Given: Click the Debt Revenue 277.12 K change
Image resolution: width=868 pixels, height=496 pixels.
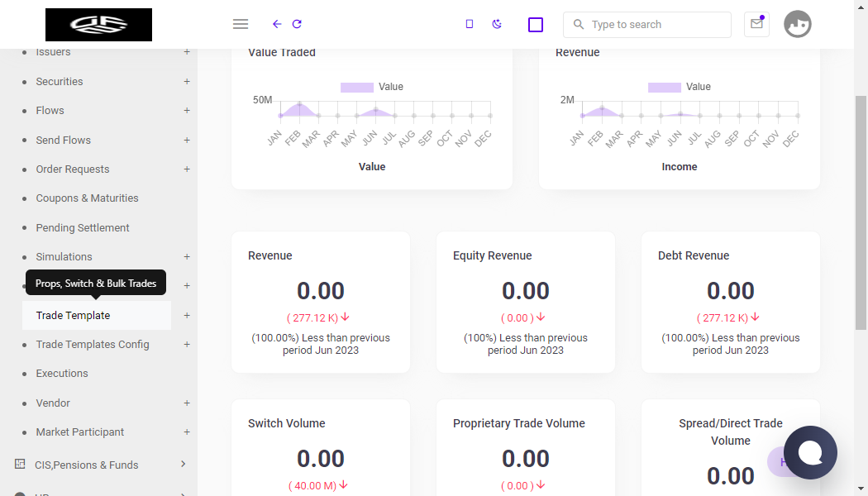Looking at the screenshot, I should [x=728, y=317].
